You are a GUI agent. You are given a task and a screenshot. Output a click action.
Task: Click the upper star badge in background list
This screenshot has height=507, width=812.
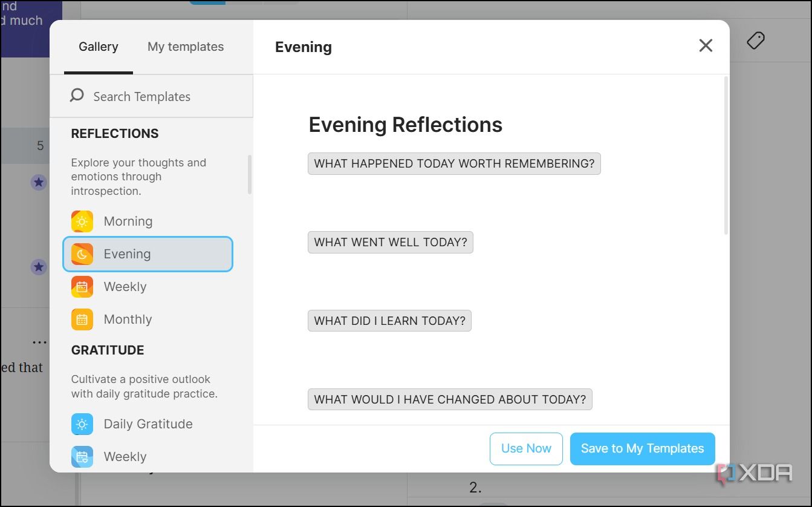tap(39, 182)
